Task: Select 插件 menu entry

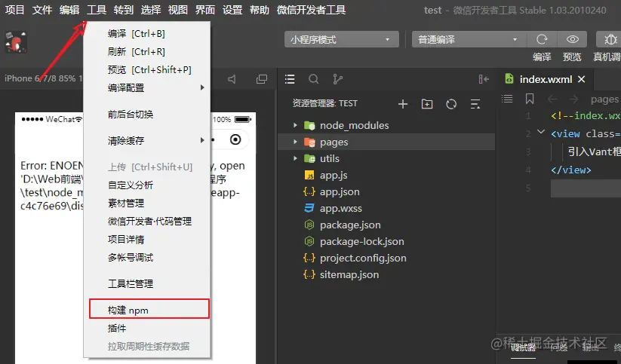Action: point(147,328)
